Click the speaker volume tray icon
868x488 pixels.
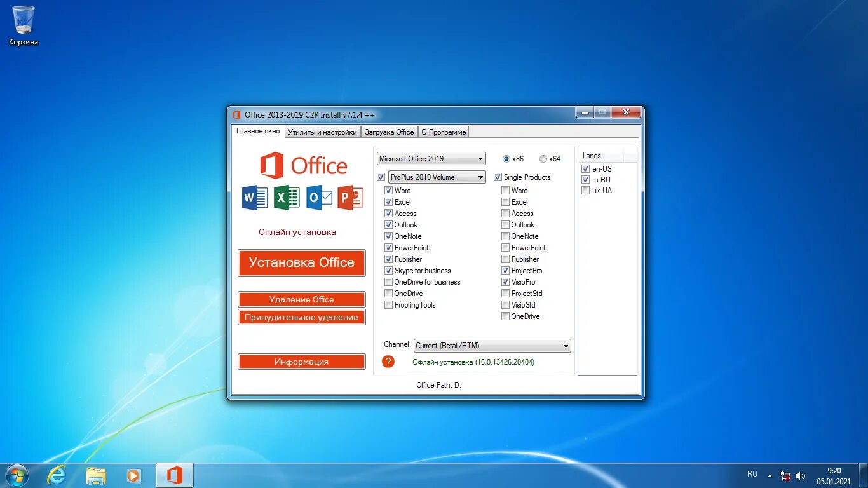801,476
